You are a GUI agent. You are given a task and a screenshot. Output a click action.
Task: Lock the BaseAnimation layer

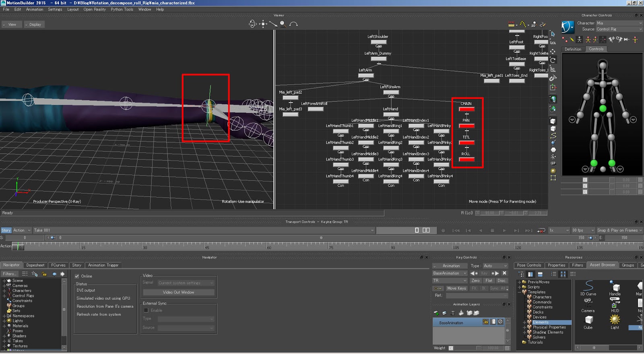pyautogui.click(x=486, y=322)
